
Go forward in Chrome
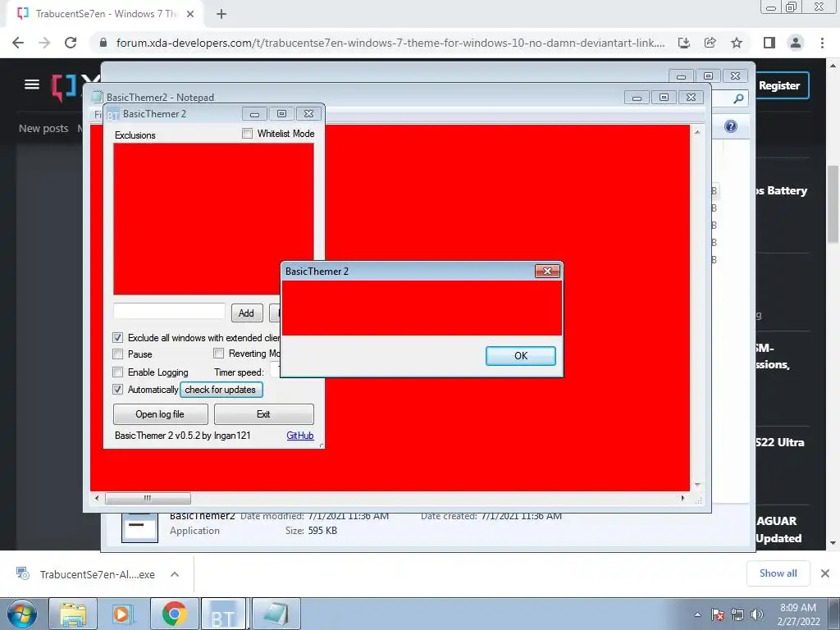point(44,43)
